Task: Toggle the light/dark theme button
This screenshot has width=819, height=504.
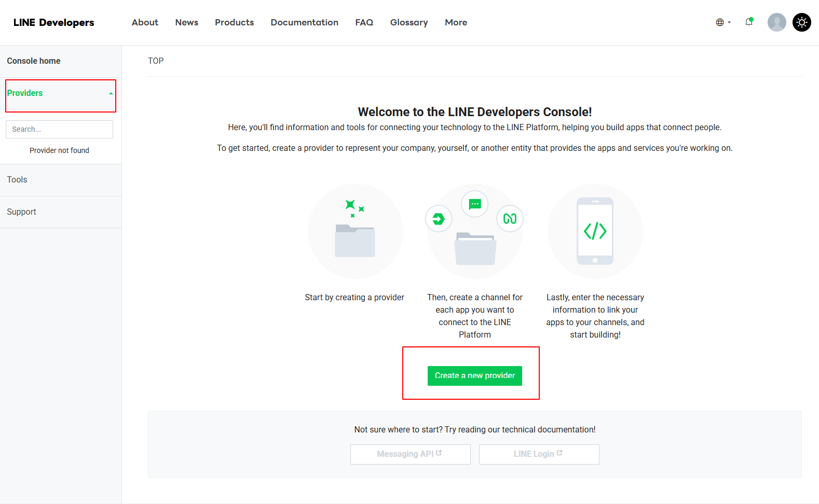Action: pyautogui.click(x=801, y=22)
